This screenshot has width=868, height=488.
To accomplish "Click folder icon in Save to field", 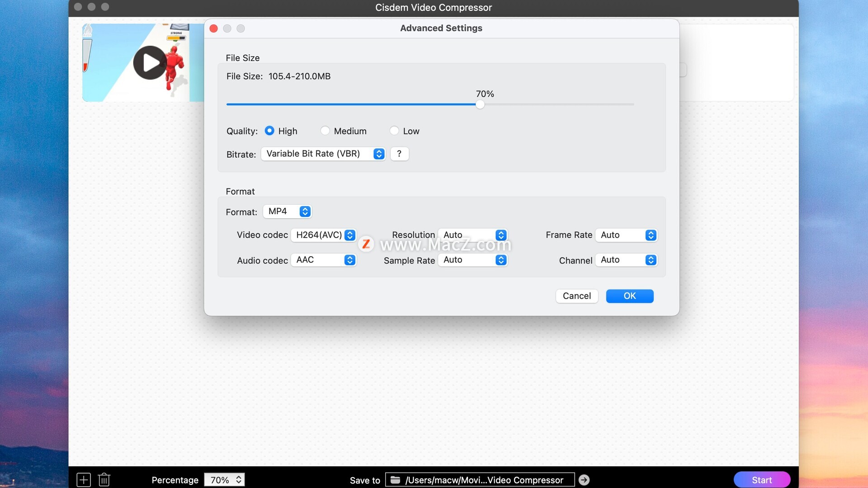I will pos(395,480).
